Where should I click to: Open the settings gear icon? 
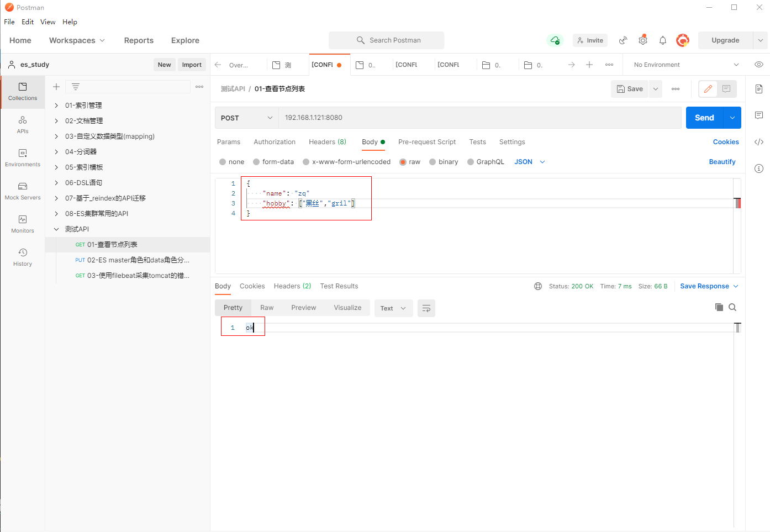point(643,40)
